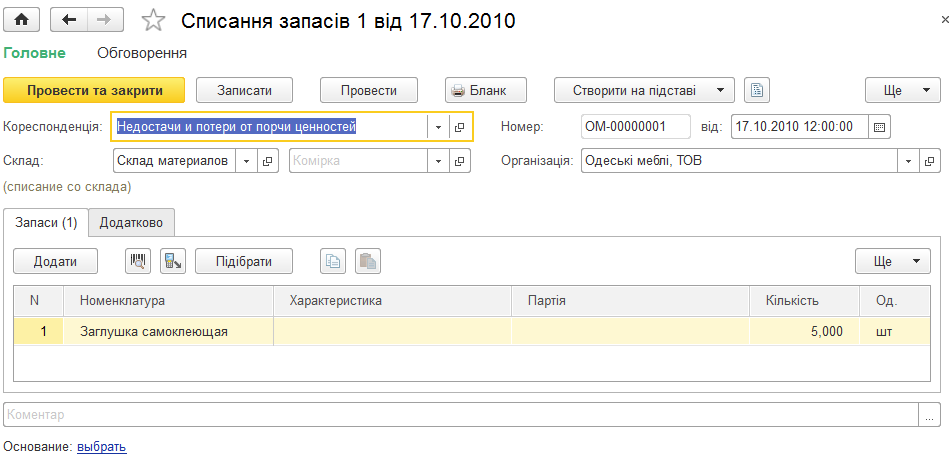Screen dimensions: 952x460
Task: Open the top Ще menu
Action: 902,90
